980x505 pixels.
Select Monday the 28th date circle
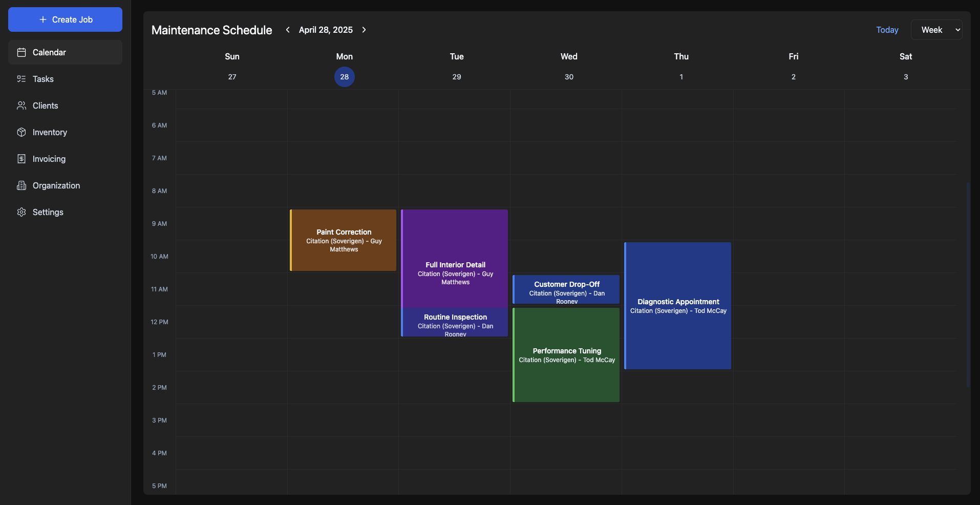point(344,77)
